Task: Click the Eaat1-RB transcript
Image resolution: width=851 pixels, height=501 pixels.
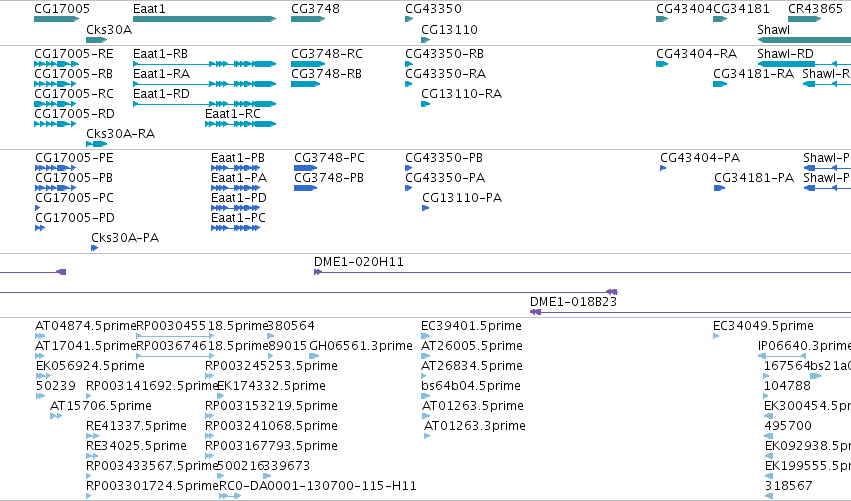Action: tap(205, 64)
